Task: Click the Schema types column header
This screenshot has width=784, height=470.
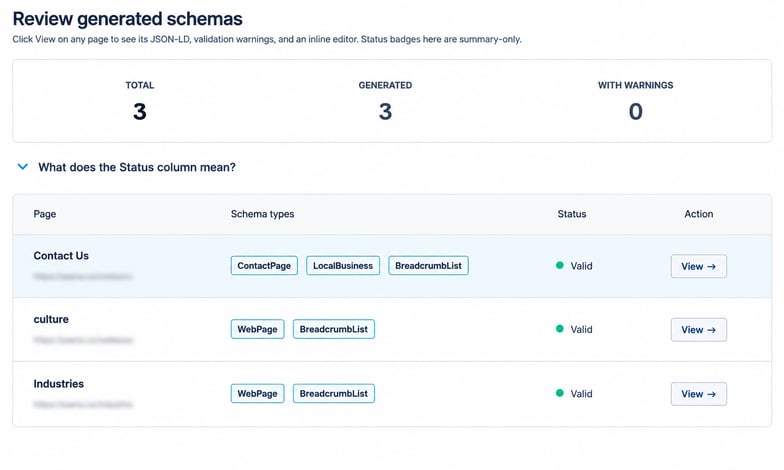Action: tap(262, 214)
